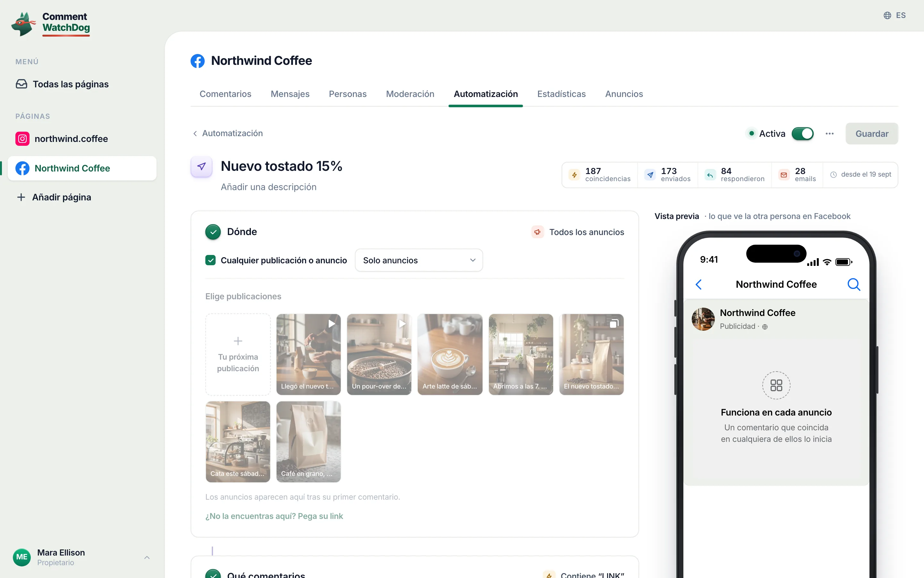Select the Un pour-over de... post thumbnail
The width and height of the screenshot is (924, 578).
click(379, 355)
